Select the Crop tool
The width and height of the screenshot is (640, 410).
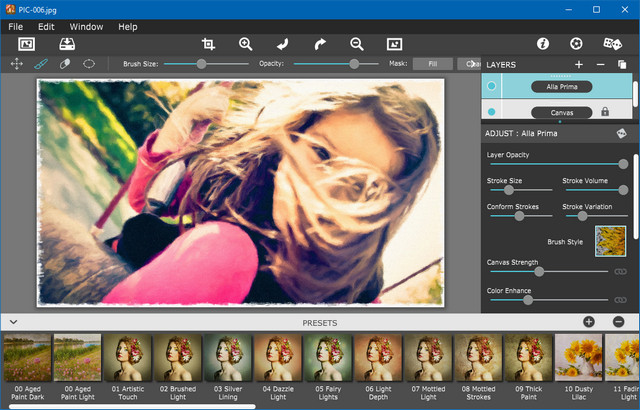pos(208,44)
